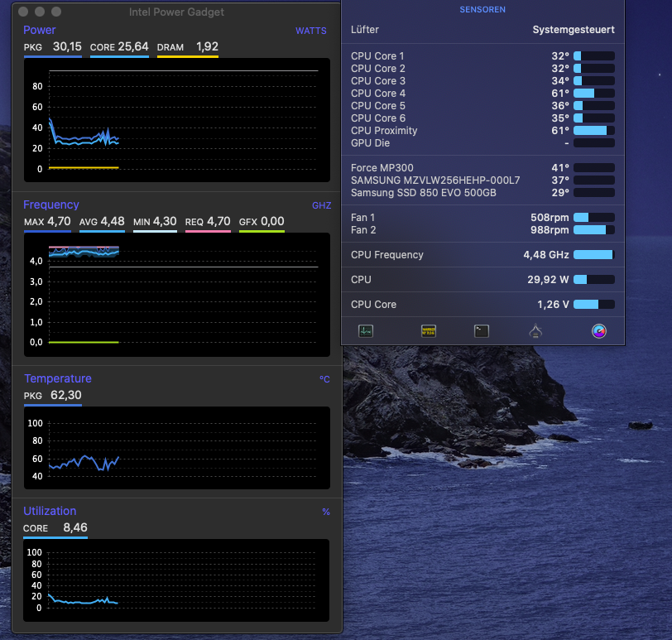Viewport: 672px width, 640px height.
Task: Click the PKG power value label
Action: pyautogui.click(x=67, y=47)
